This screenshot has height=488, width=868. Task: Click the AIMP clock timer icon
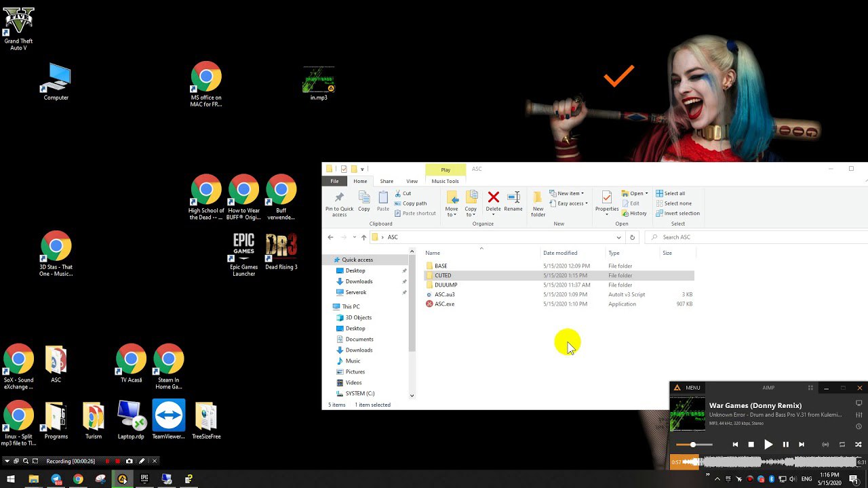pos(859,426)
